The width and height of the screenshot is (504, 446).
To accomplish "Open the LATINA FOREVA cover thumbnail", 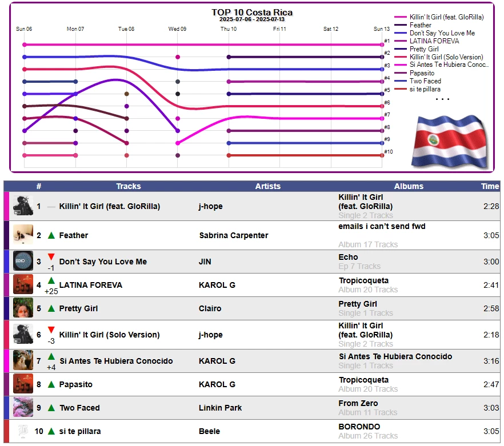I will pos(23,284).
